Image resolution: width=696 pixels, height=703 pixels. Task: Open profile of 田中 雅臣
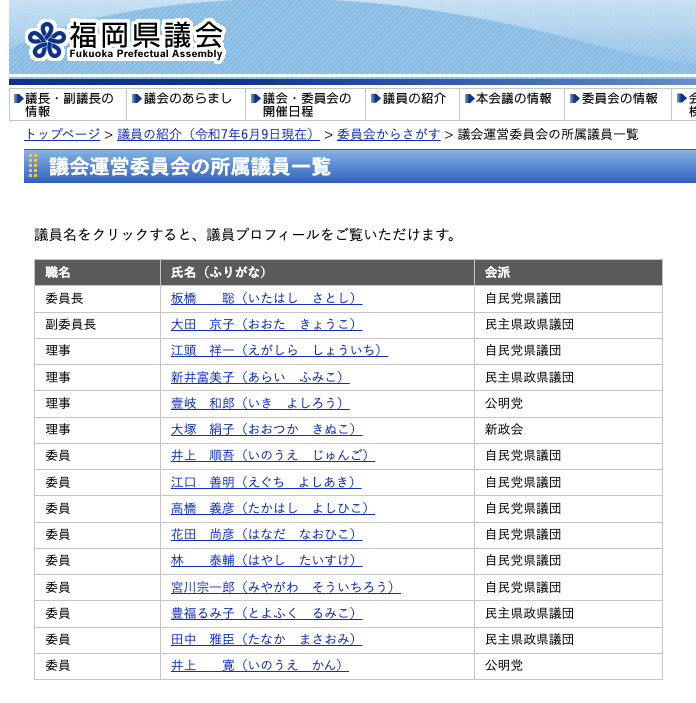(266, 639)
